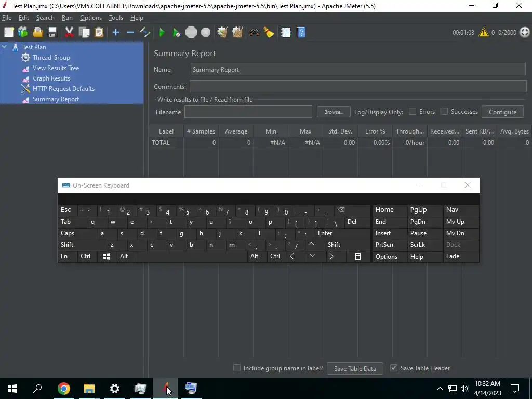Image resolution: width=532 pixels, height=399 pixels.
Task: Open File Explorer from the taskbar
Action: [x=89, y=389]
